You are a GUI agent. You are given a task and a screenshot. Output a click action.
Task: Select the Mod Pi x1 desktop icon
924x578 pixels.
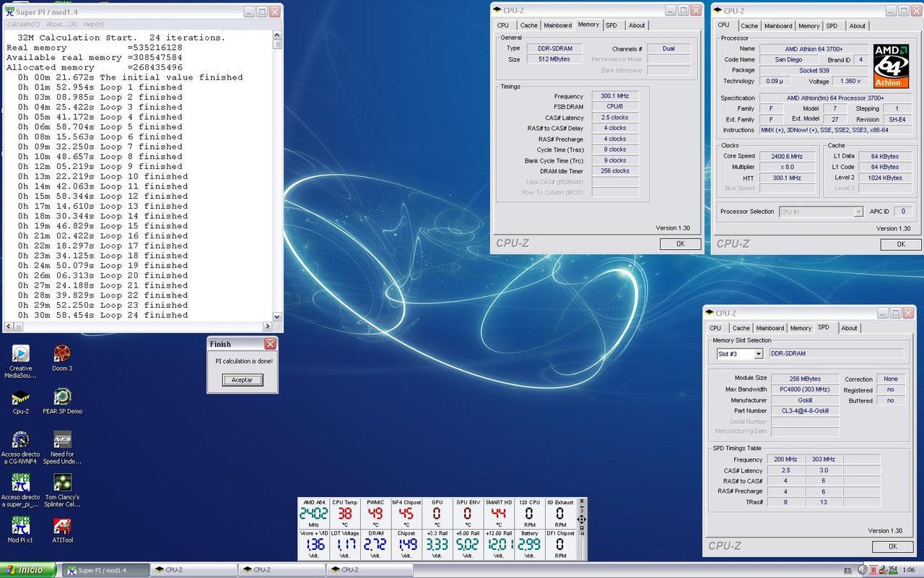(x=21, y=526)
